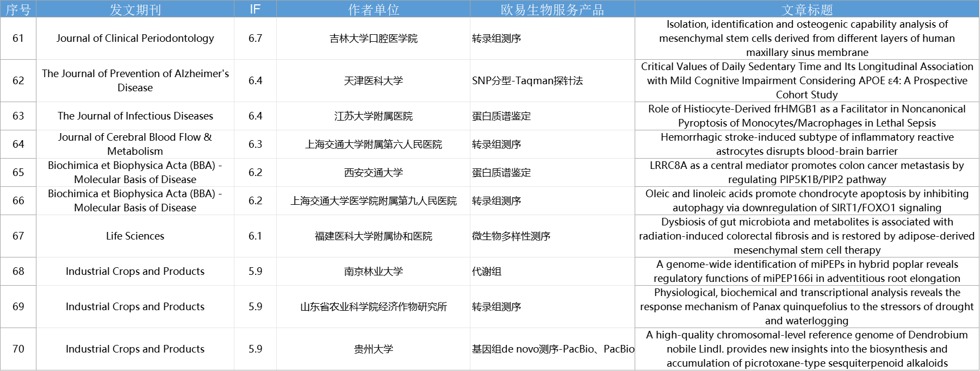
Task: Select 南京林业大学 cell
Action: [x=373, y=272]
